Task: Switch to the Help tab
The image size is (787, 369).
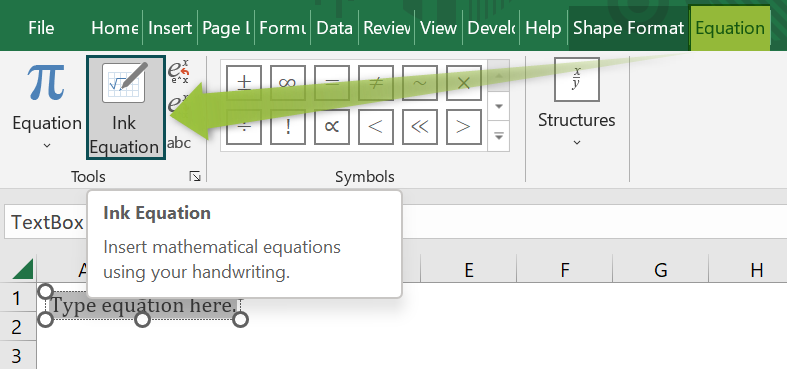Action: click(x=543, y=28)
